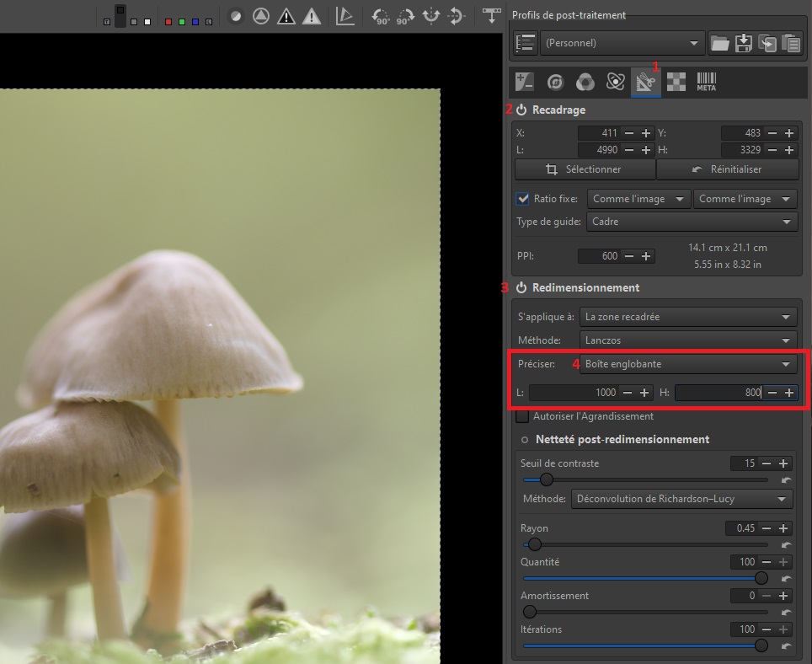Image resolution: width=812 pixels, height=664 pixels.
Task: Uncheck the Ratio fixe checkbox
Action: (522, 199)
